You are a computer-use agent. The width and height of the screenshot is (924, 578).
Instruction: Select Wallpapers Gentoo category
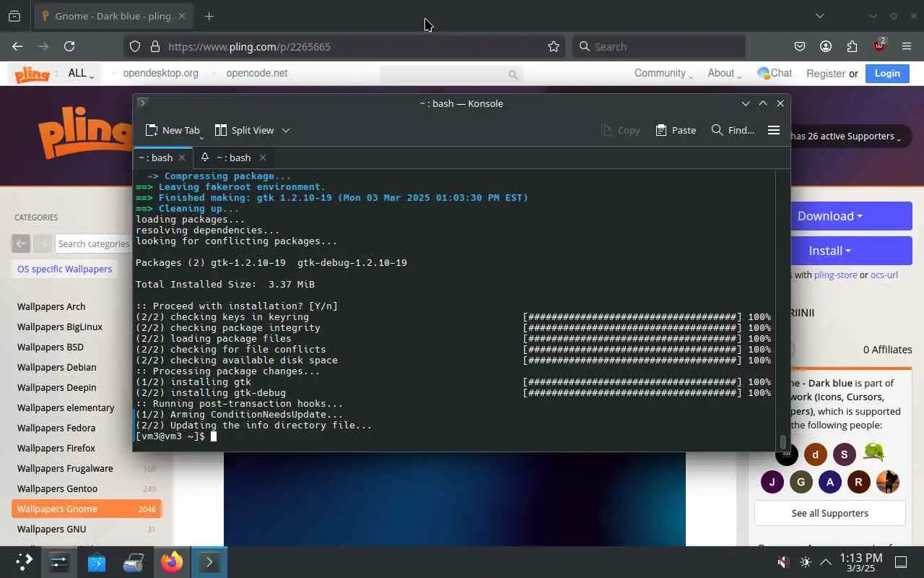[57, 488]
